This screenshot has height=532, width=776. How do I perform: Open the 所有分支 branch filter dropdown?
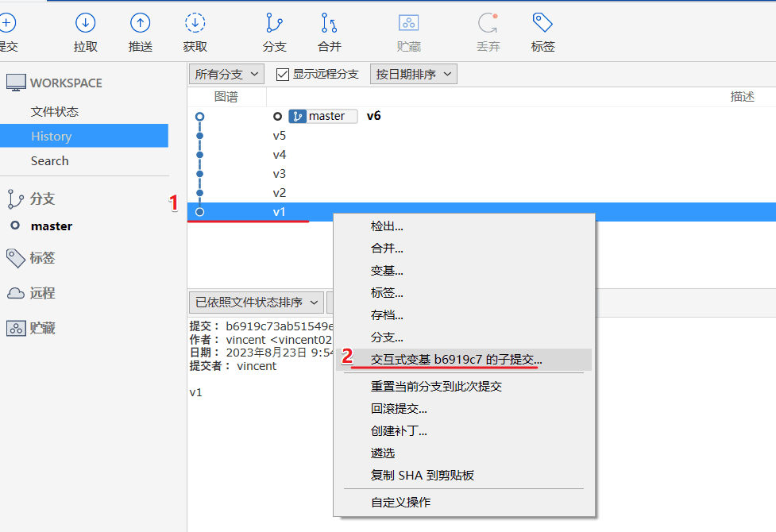coord(226,75)
